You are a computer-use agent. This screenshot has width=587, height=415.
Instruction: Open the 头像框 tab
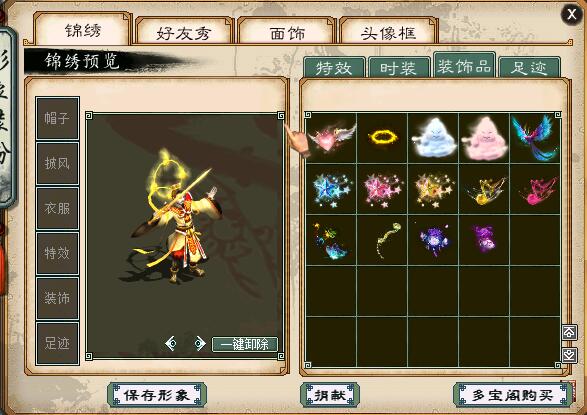click(x=388, y=32)
